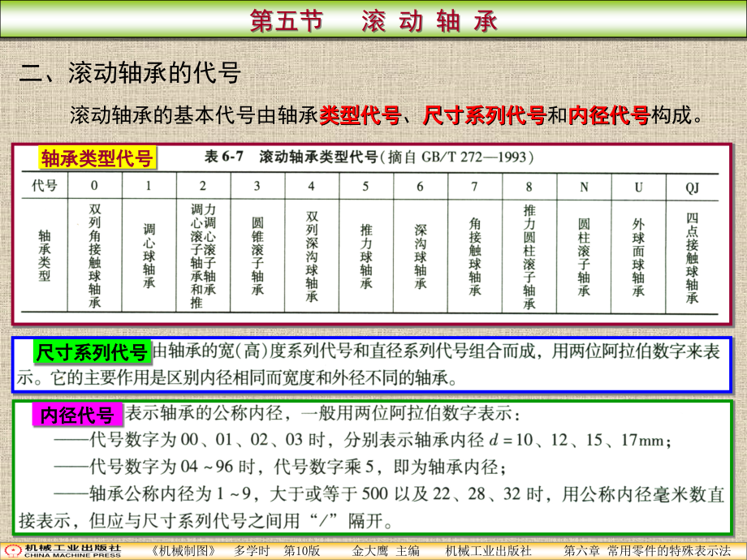Select the slide title 第五节 滚动轴承
The width and height of the screenshot is (747, 560).
[x=374, y=21]
